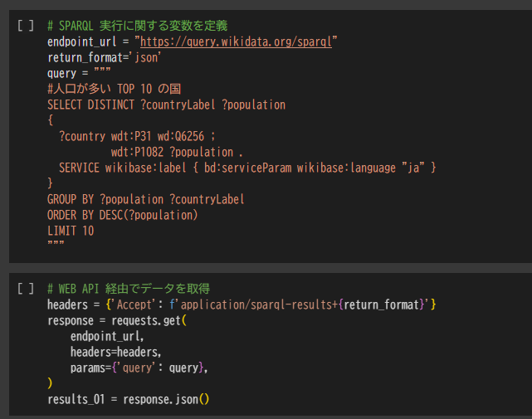Click the ORDER BY DESC(?population) line
Viewport: 532px width, 419px height.
pyautogui.click(x=123, y=215)
